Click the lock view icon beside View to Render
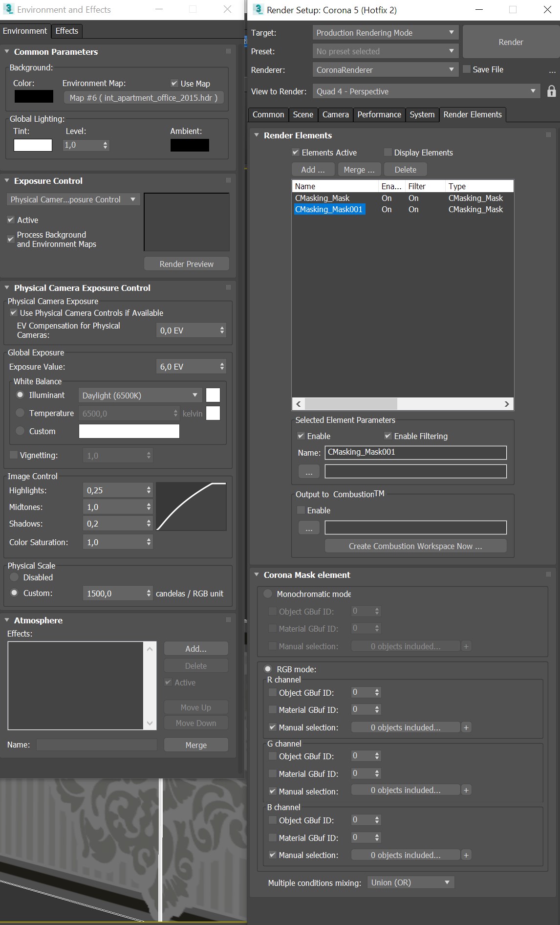Image resolution: width=560 pixels, height=925 pixels. click(x=551, y=91)
